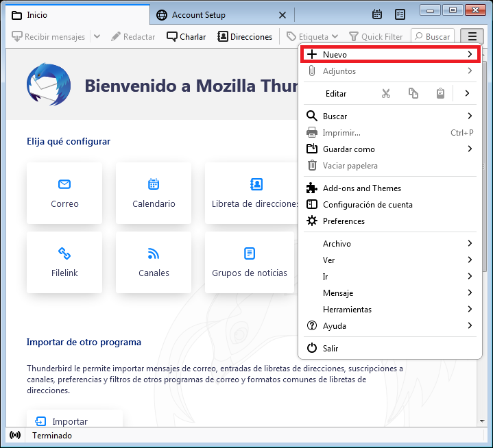This screenshot has width=493, height=448.
Task: Select the Correo envelope card
Action: 64,193
